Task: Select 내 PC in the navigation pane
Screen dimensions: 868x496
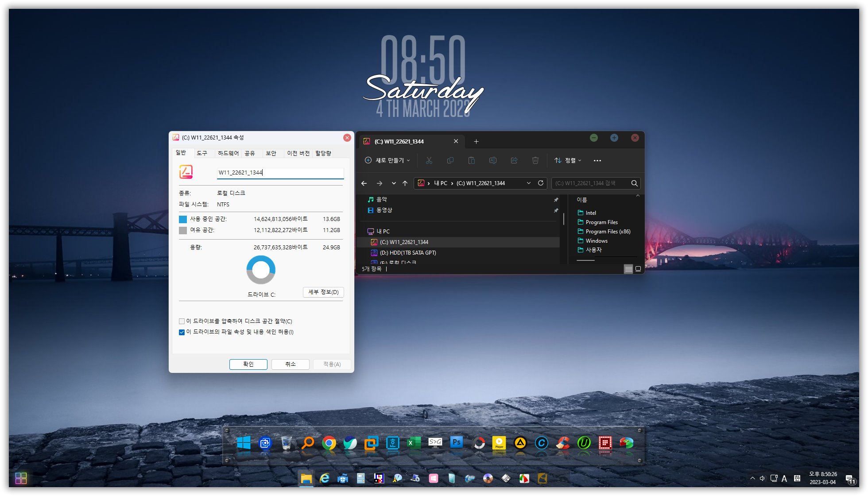Action: coord(379,231)
